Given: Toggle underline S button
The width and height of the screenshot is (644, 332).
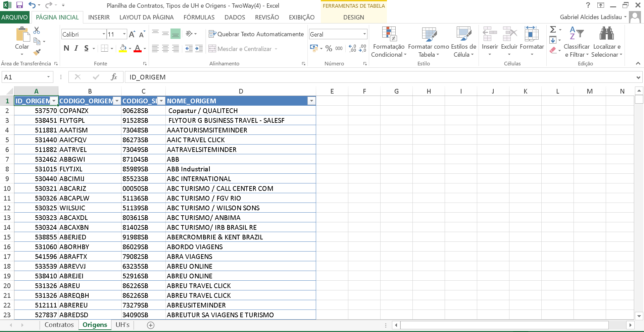Looking at the screenshot, I should pyautogui.click(x=86, y=48).
